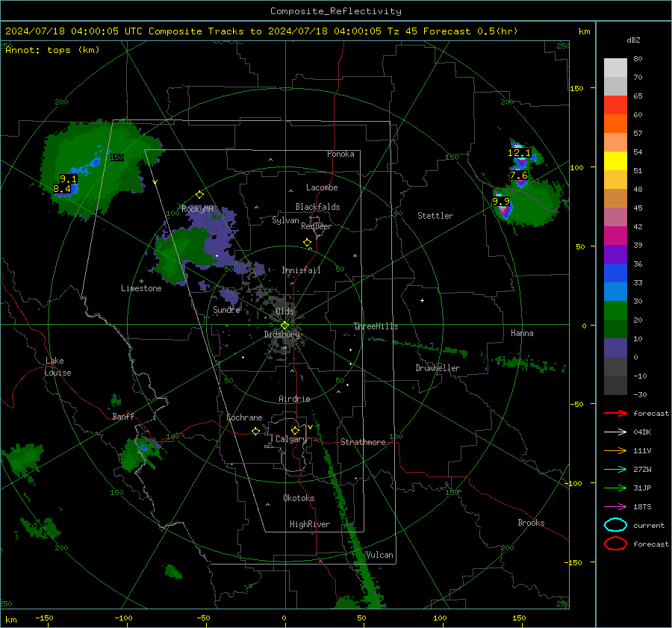This screenshot has width=672, height=628.
Task: Click the ThreeHills city label
Action: click(376, 326)
